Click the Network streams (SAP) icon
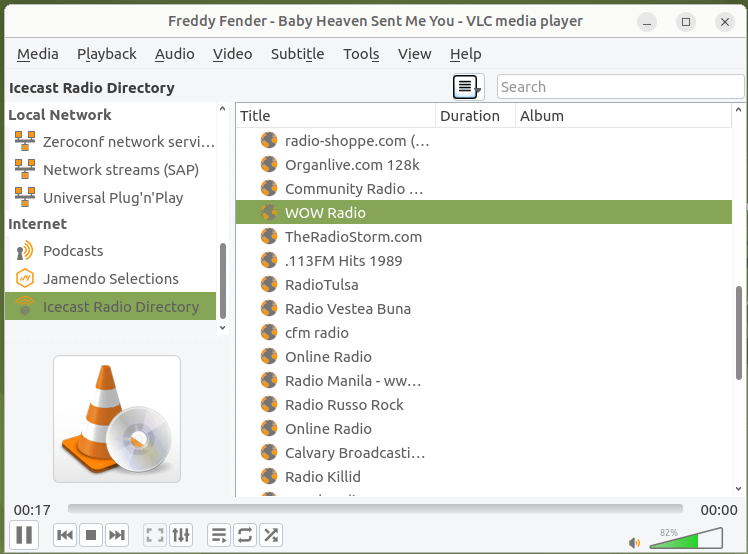 pyautogui.click(x=25, y=169)
